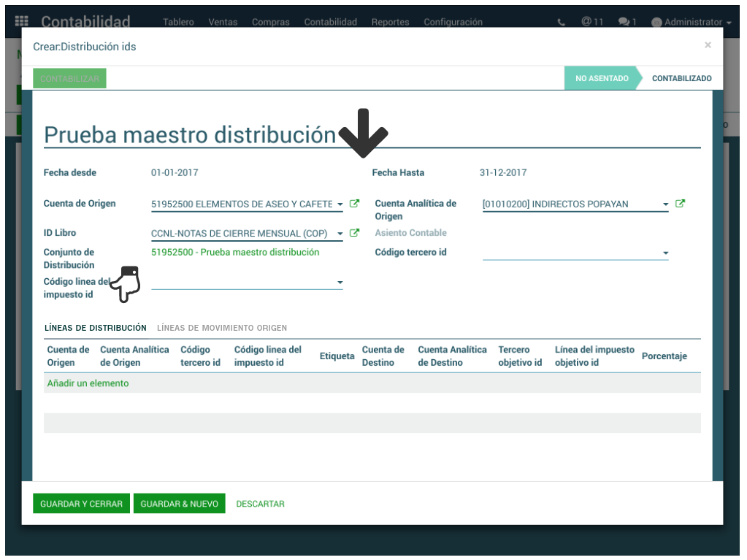Open external link for Cuenta Analítica de Origen

680,204
